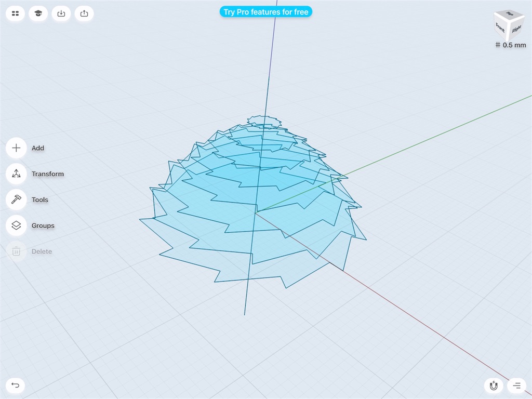Click the export share icon
Viewport: 532px width, 399px height.
84,13
